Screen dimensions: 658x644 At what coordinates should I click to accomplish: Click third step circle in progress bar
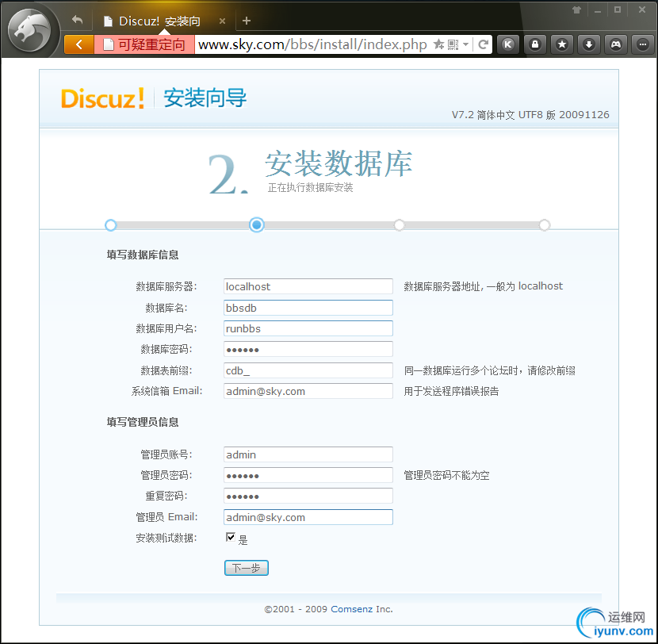pyautogui.click(x=399, y=225)
